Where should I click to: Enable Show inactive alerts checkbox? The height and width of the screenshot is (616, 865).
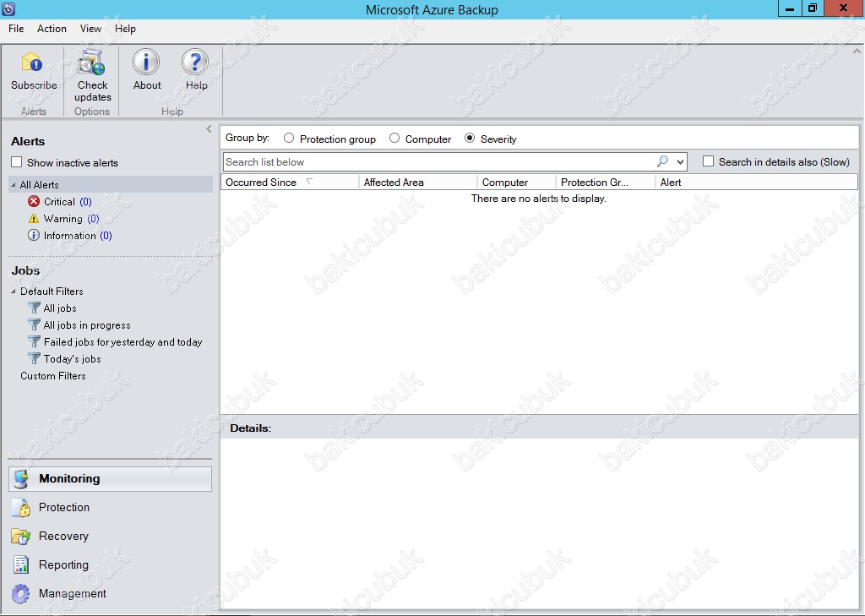pyautogui.click(x=17, y=162)
